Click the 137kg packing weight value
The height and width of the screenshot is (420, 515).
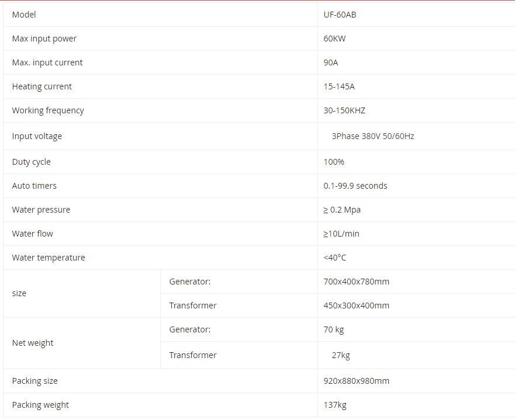point(335,405)
